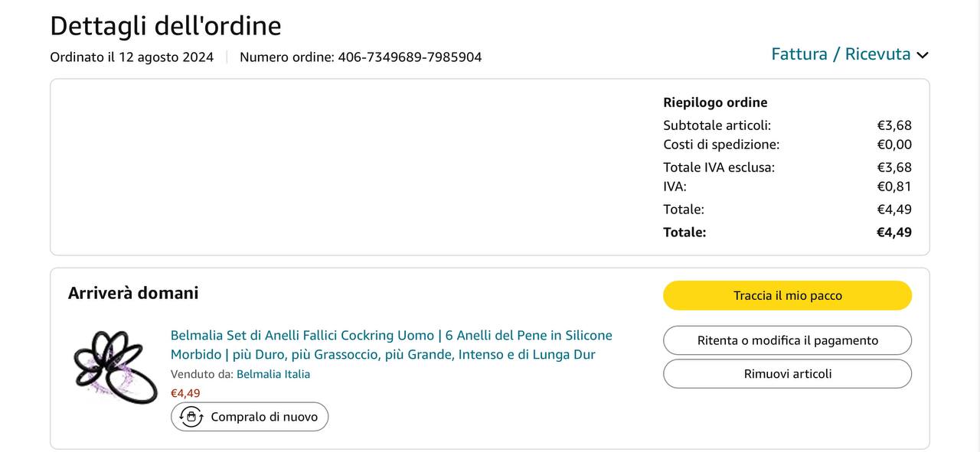
Task: Click the Riepilogo ordine heading
Action: pos(715,102)
